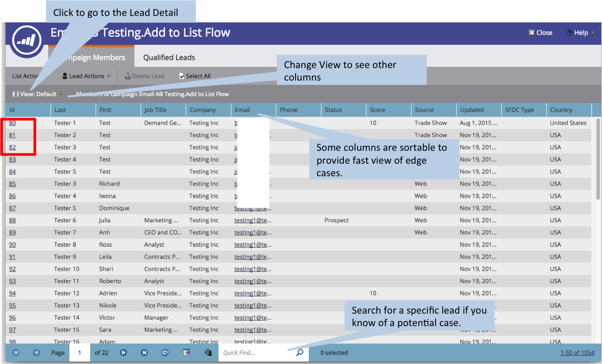This screenshot has width=602, height=364.
Task: Open the Lead Actions dropdown
Action: point(87,76)
